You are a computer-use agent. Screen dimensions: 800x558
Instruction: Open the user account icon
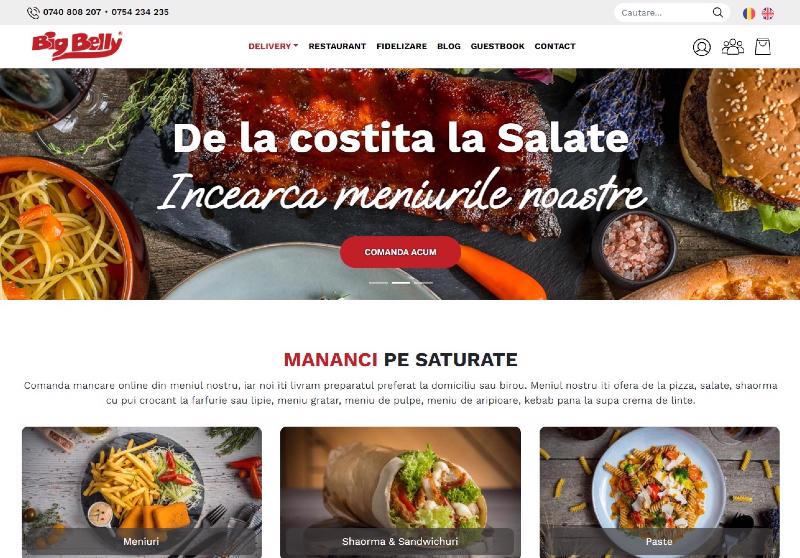[x=702, y=47]
